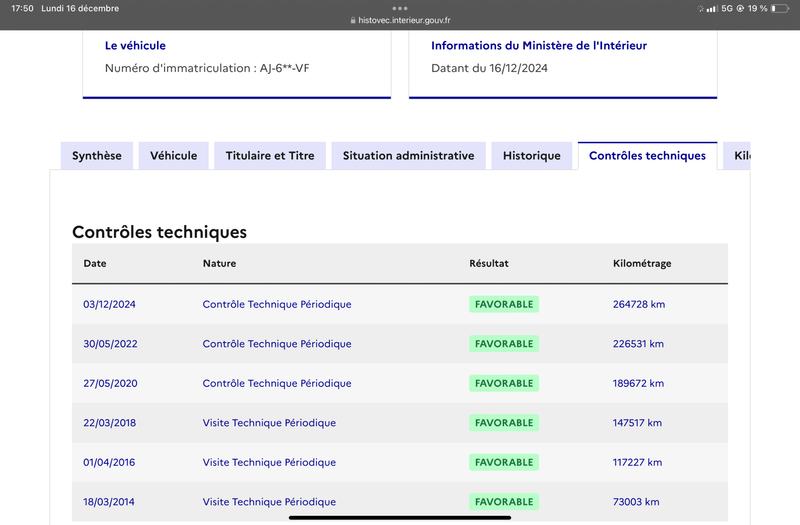Select date 03/12/2024 in the table
The width and height of the screenshot is (800, 525).
click(109, 304)
